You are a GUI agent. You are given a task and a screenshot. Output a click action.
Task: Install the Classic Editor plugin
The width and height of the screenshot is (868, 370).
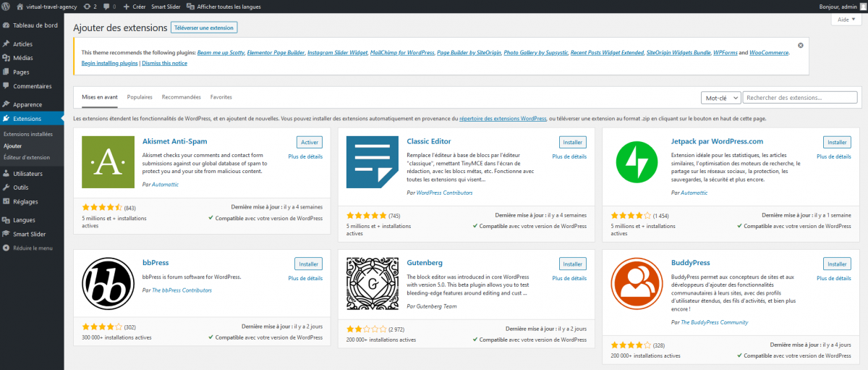(573, 142)
